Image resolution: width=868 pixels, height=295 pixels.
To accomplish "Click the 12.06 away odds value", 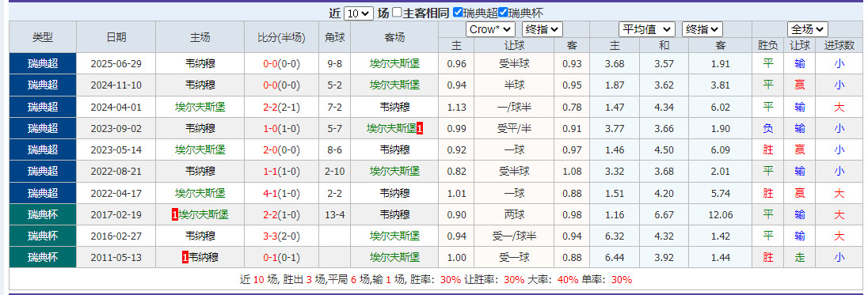I will (720, 215).
